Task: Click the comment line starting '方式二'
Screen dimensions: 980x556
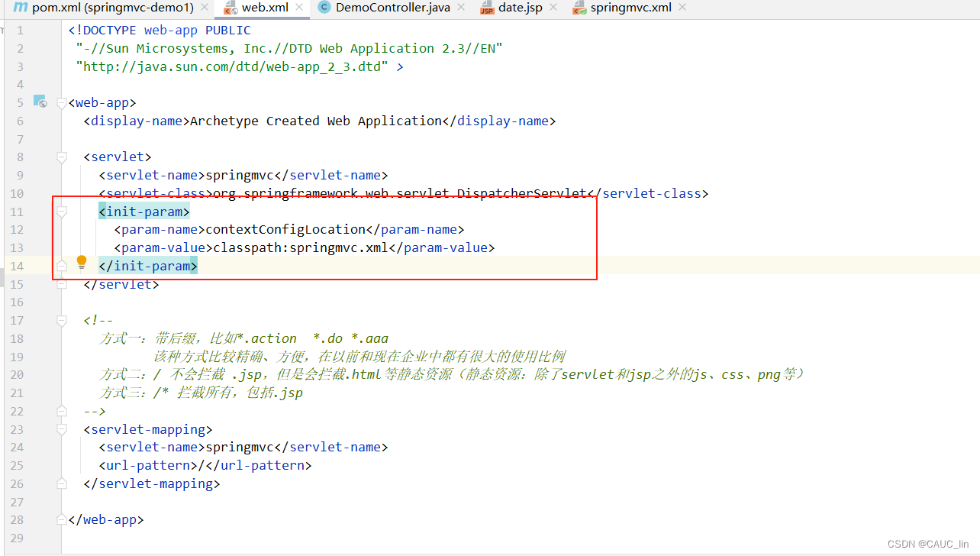Action: pyautogui.click(x=452, y=374)
